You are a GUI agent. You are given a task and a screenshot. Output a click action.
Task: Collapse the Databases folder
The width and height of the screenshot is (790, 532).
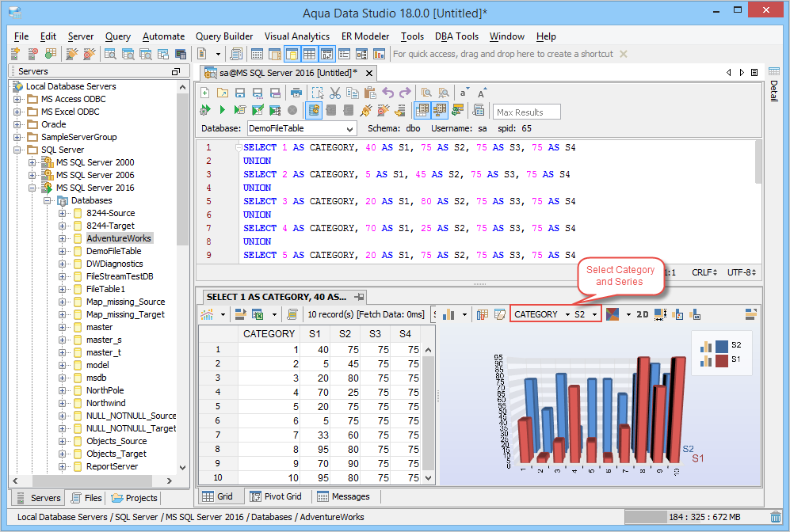(x=48, y=201)
